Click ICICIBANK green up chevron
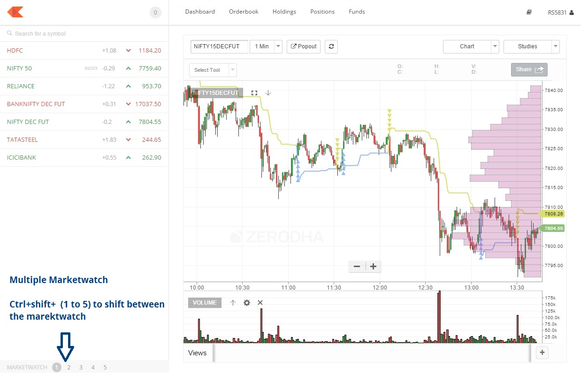Screen dimensions: 588x376 coord(128,158)
